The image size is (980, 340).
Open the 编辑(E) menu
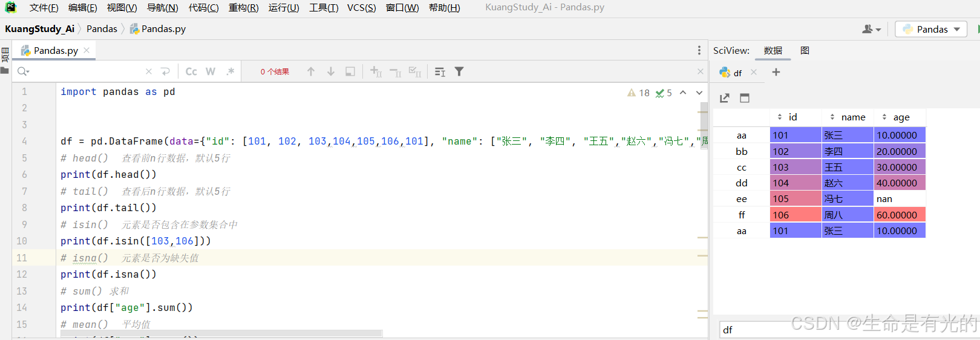83,7
